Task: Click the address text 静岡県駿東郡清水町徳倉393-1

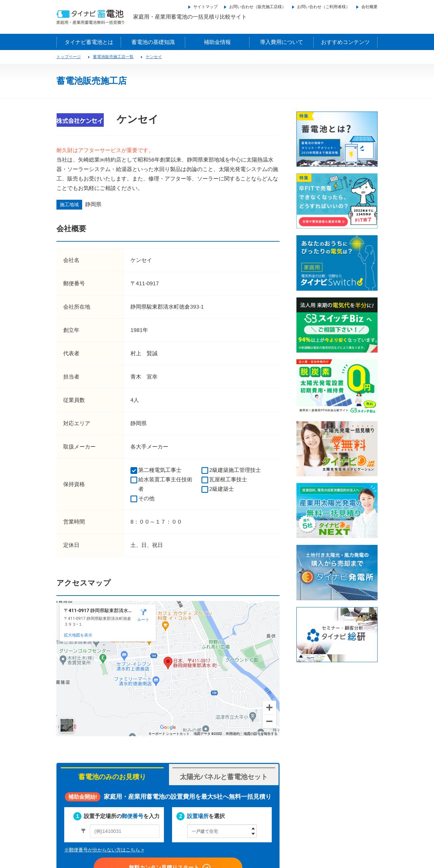Action: click(167, 307)
